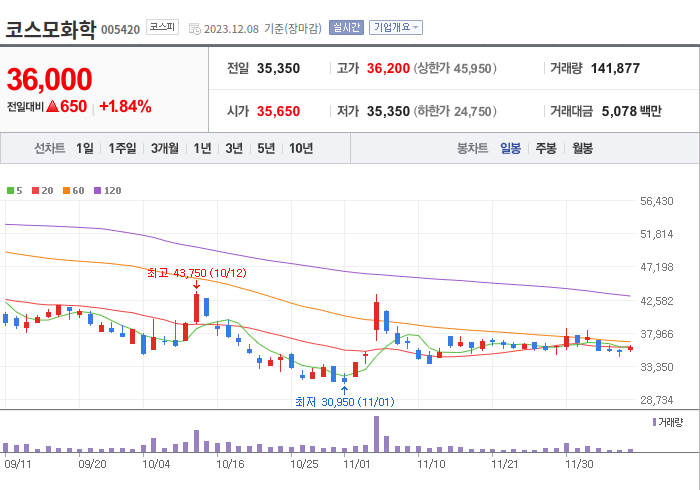Click the 봉차트 label
The height and width of the screenshot is (490, 700).
coord(472,148)
